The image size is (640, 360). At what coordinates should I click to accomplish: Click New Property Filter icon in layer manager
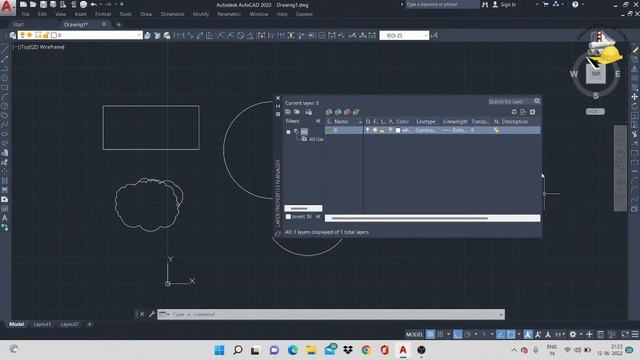pos(288,112)
